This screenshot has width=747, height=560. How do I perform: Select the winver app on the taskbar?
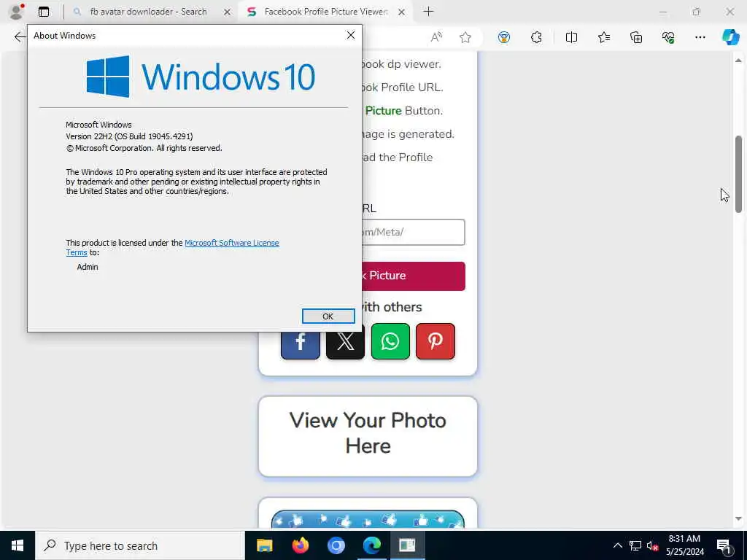(407, 545)
